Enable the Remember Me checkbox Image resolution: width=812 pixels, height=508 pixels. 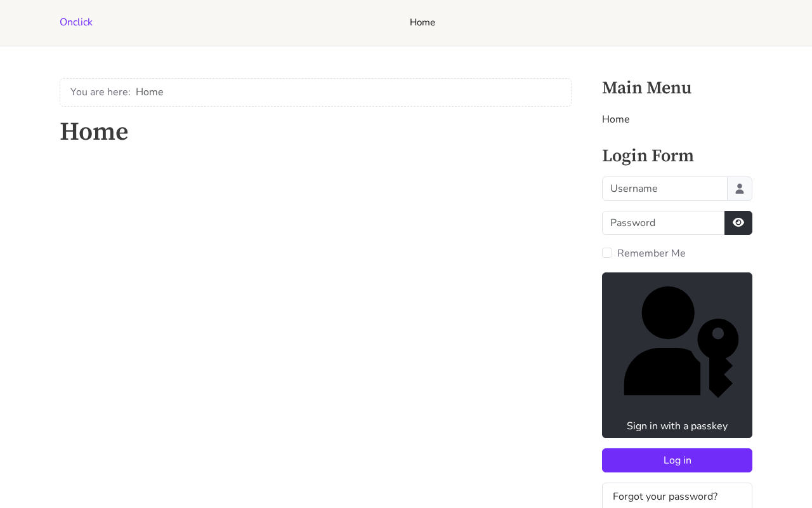point(607,253)
